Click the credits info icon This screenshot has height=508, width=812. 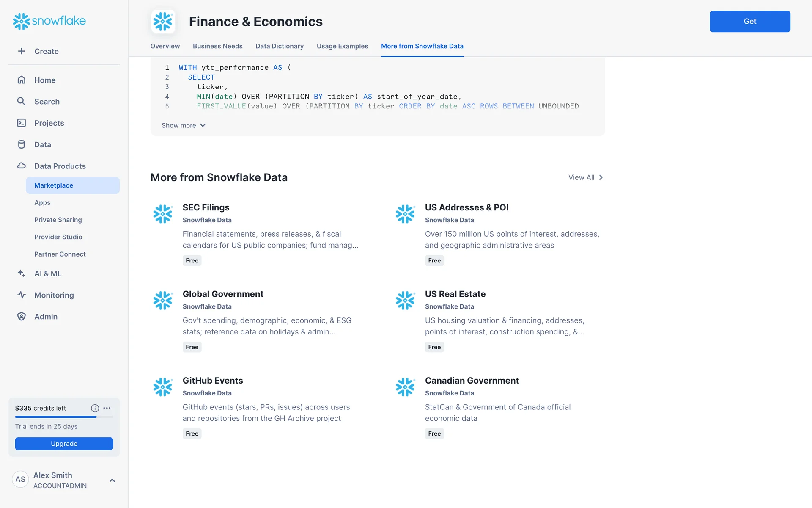95,408
